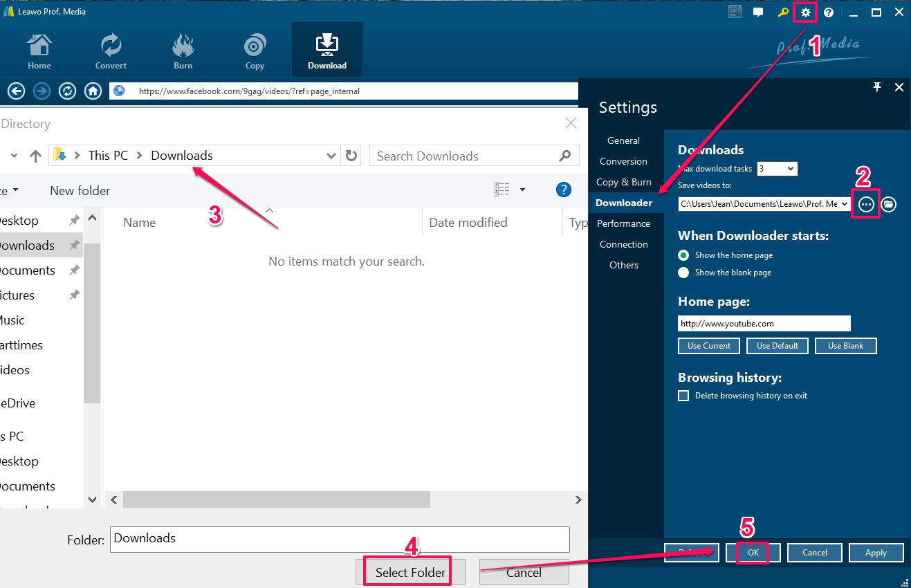Click the Home page URL field
This screenshot has width=911, height=588.
point(764,323)
